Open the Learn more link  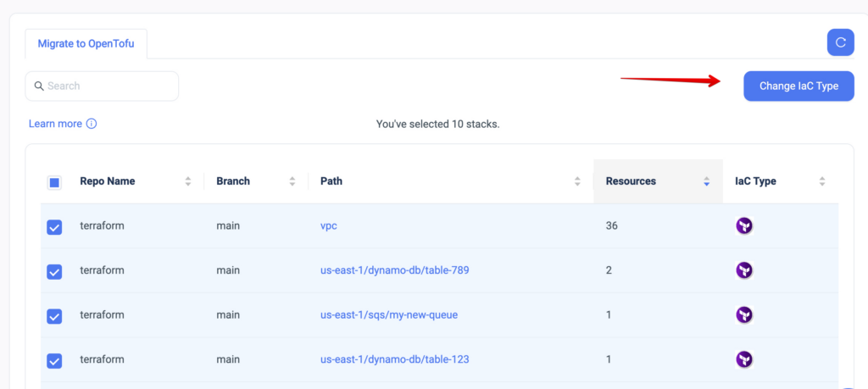tap(55, 124)
